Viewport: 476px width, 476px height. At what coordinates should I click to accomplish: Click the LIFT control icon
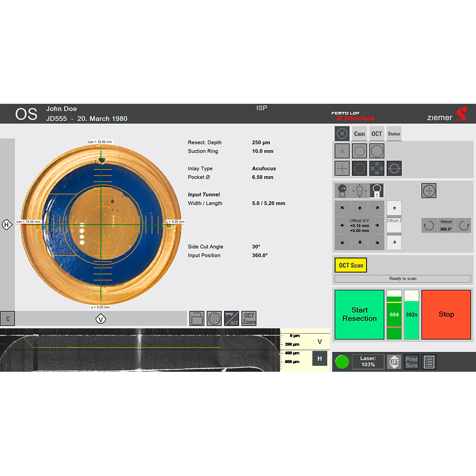pos(394,362)
